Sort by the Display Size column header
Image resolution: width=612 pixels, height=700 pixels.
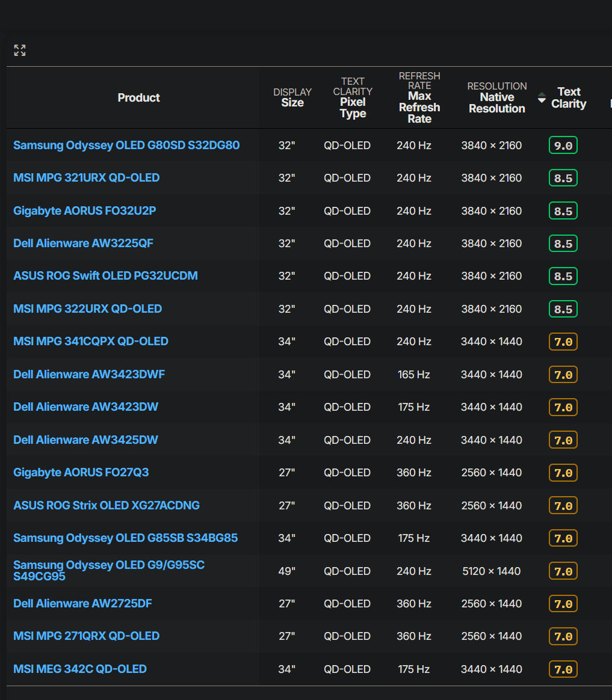(x=292, y=97)
